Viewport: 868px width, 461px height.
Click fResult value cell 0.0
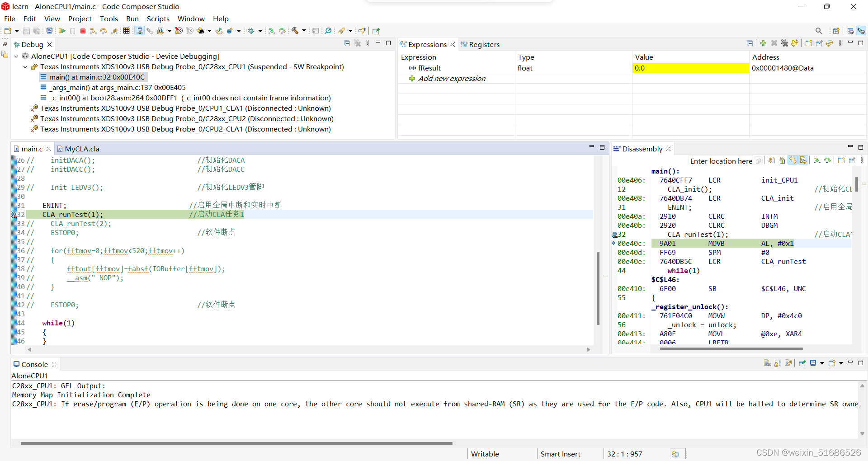(x=690, y=68)
